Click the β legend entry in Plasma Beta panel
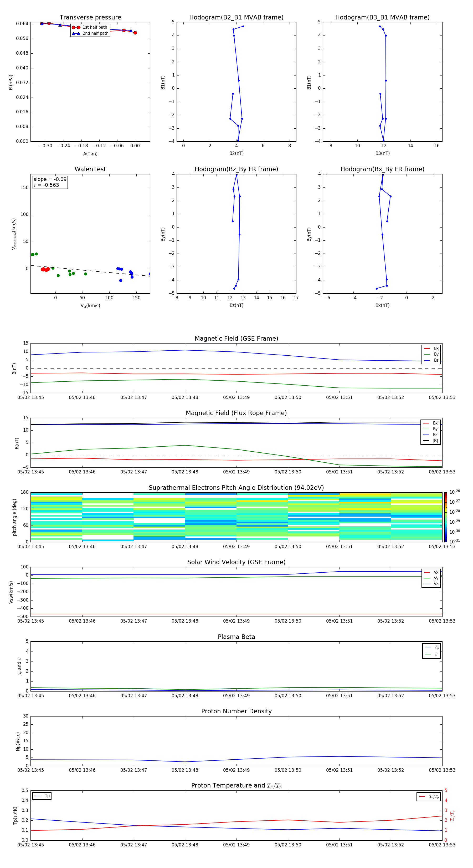The image size is (473, 868). [431, 654]
